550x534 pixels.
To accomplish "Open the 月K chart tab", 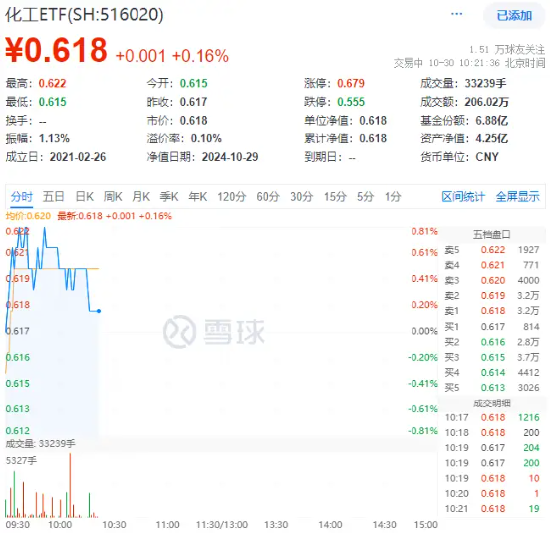I will coord(141,196).
